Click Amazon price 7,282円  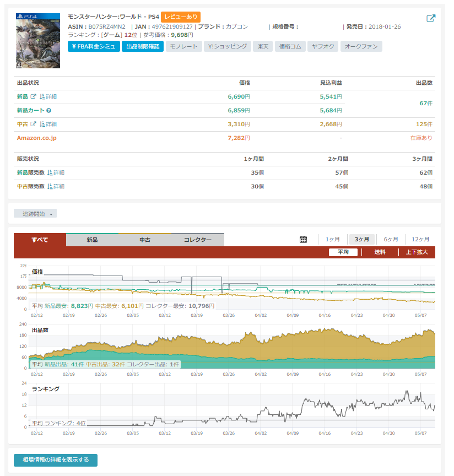tap(239, 138)
